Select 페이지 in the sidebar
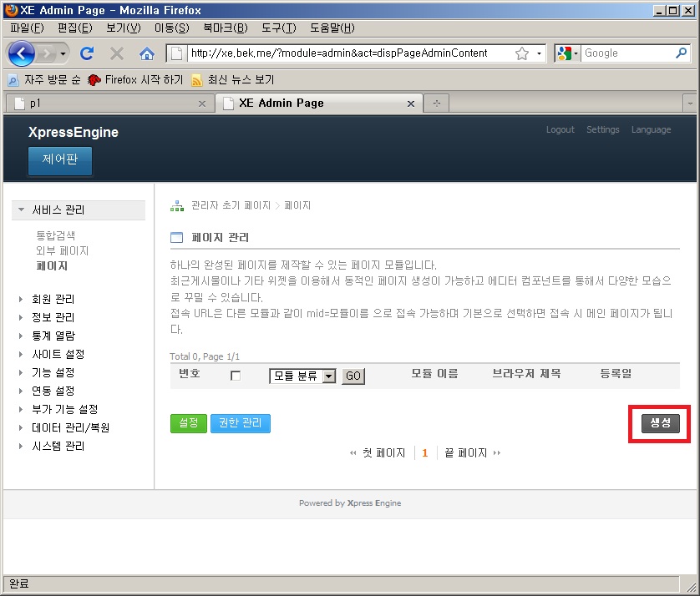Screen dimensions: 700x596 tap(51, 266)
